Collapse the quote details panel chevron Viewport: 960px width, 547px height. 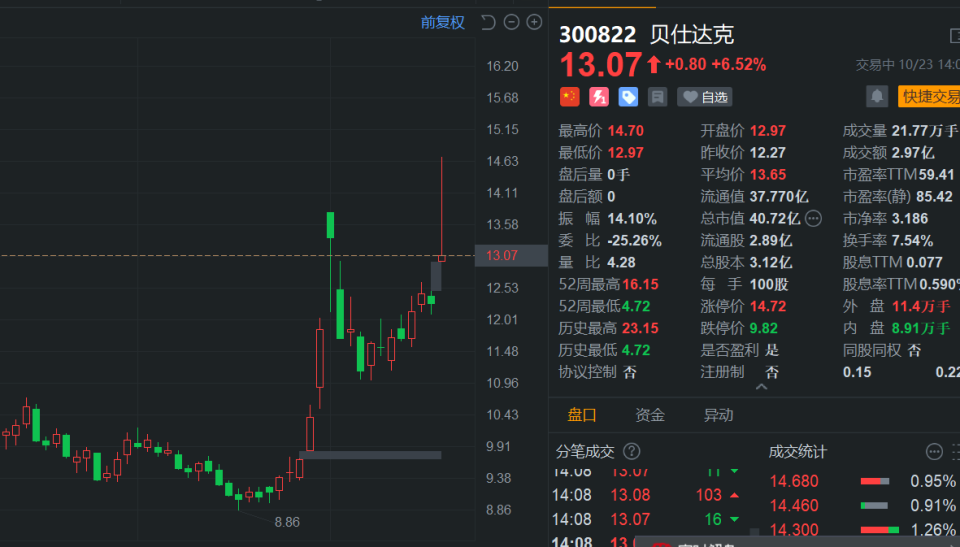click(761, 387)
